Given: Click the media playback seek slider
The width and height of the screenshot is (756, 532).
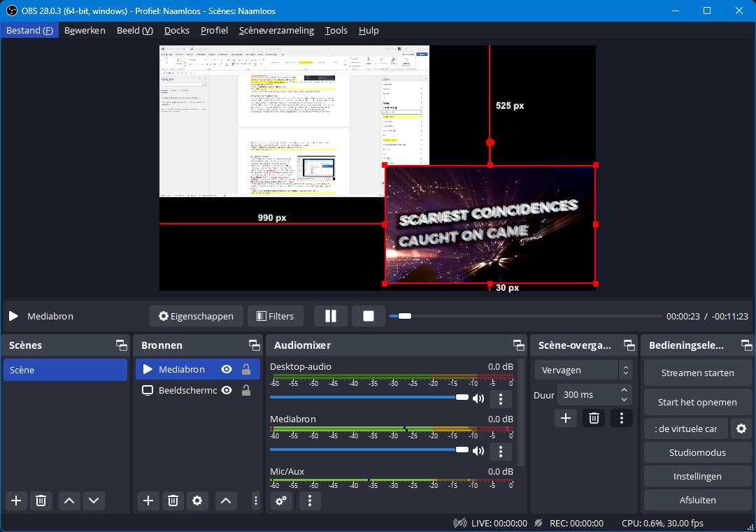Looking at the screenshot, I should [x=525, y=316].
